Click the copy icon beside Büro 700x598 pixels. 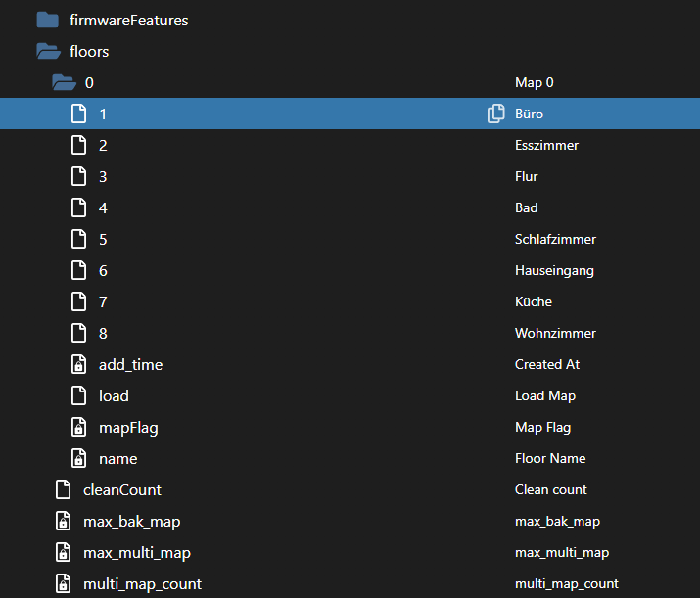[496, 114]
